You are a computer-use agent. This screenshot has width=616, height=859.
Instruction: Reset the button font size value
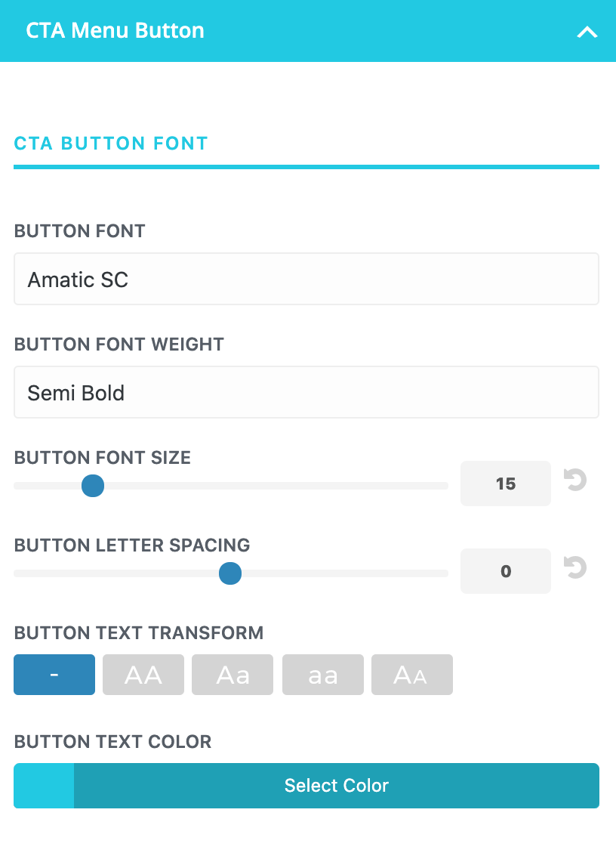575,480
